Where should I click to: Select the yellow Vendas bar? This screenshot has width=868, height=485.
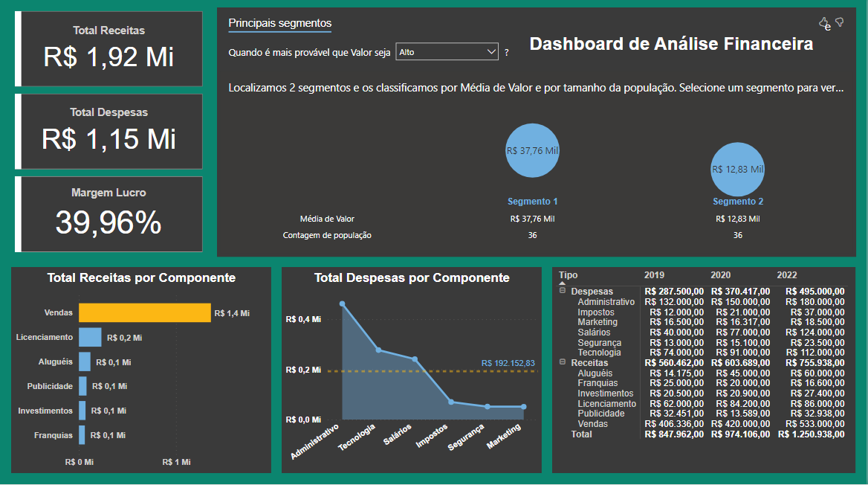pyautogui.click(x=145, y=313)
